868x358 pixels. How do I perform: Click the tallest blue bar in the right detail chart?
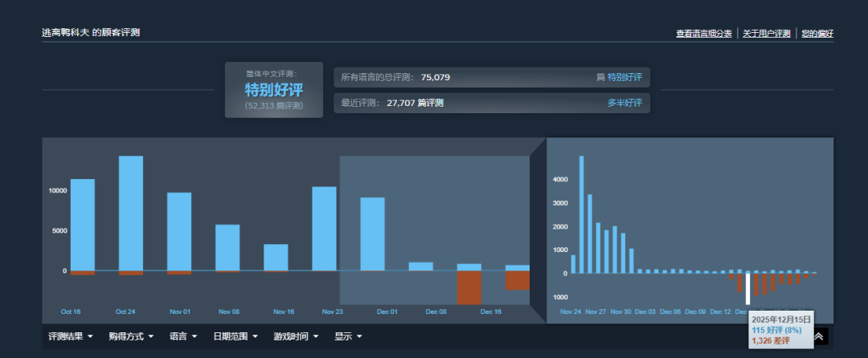(581, 214)
